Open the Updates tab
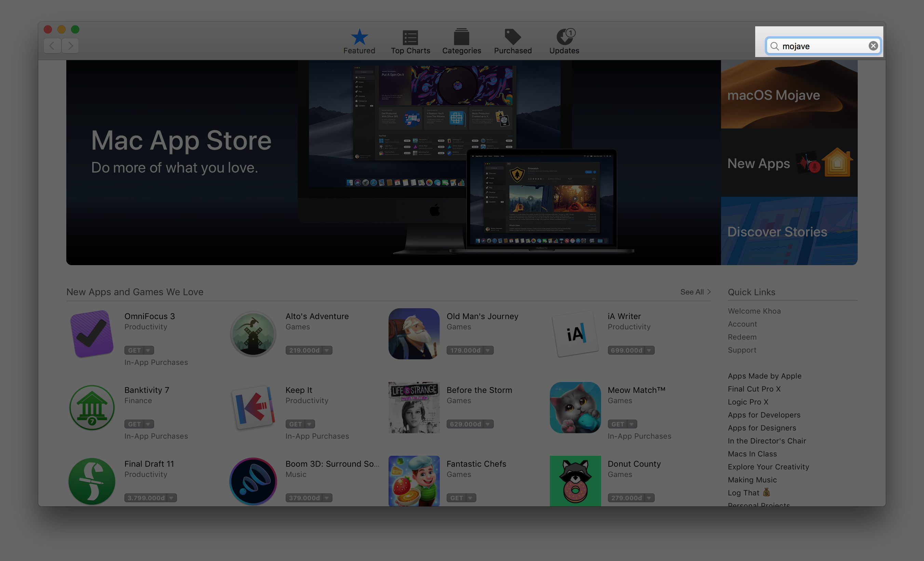Viewport: 924px width, 561px height. (564, 41)
